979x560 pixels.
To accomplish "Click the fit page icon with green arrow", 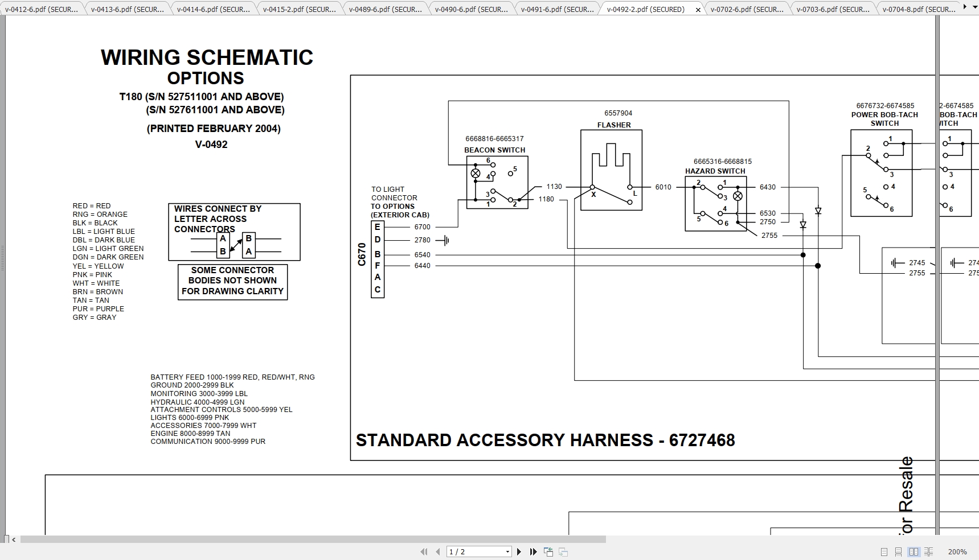I will point(549,552).
